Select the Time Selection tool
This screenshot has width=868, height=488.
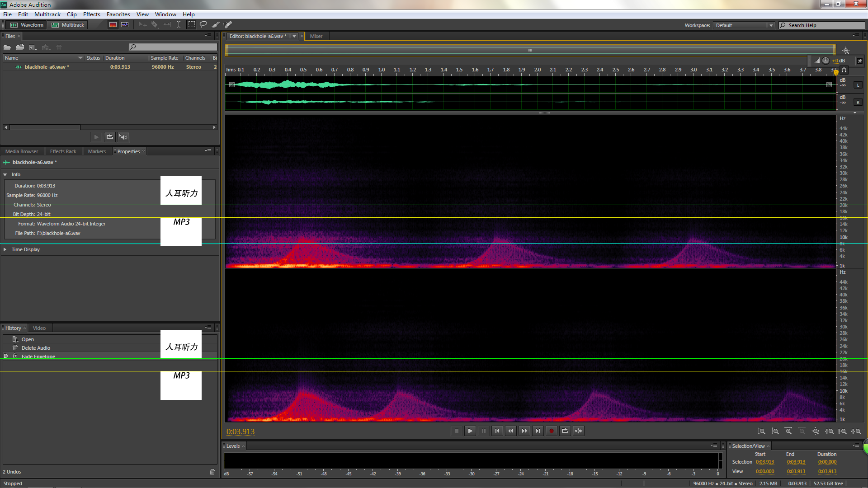tap(179, 25)
